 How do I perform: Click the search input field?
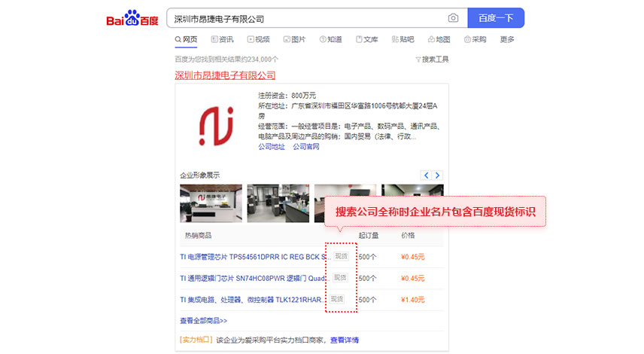tap(305, 18)
